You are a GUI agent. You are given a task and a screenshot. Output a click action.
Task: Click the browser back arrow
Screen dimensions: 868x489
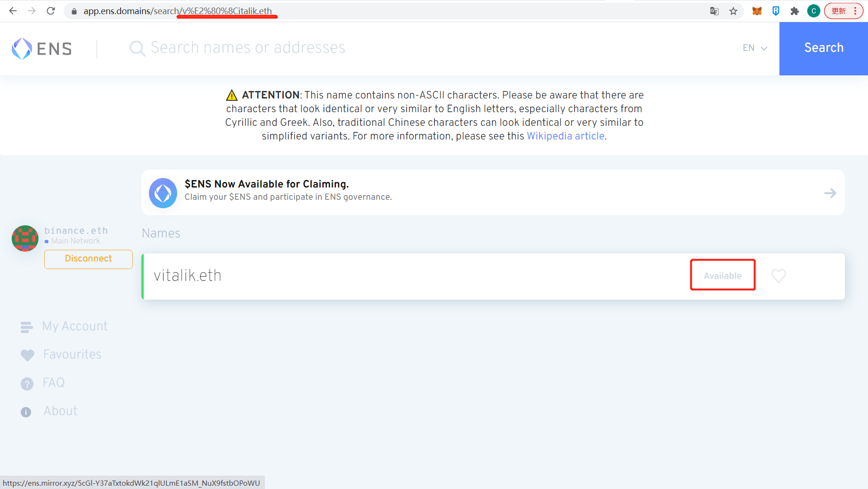click(13, 11)
